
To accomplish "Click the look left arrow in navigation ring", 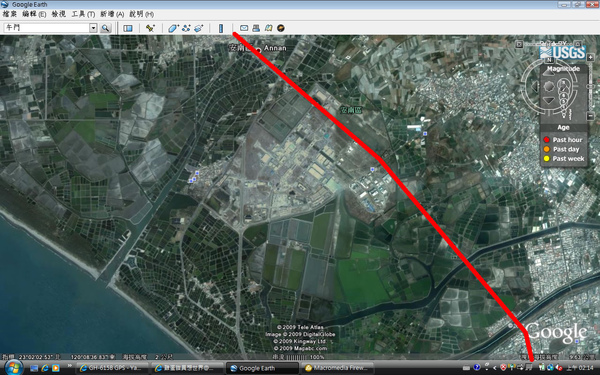I will 535,86.
